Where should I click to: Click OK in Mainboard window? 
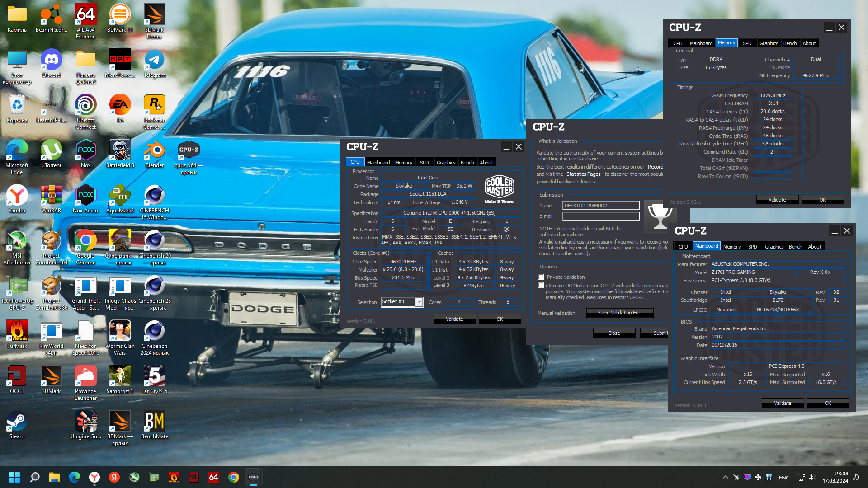[x=828, y=403]
